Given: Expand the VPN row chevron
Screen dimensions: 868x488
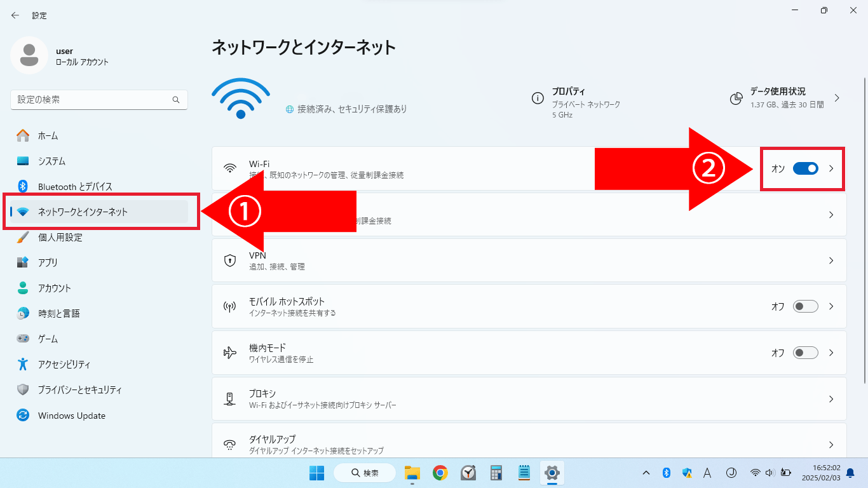Looking at the screenshot, I should (x=831, y=261).
